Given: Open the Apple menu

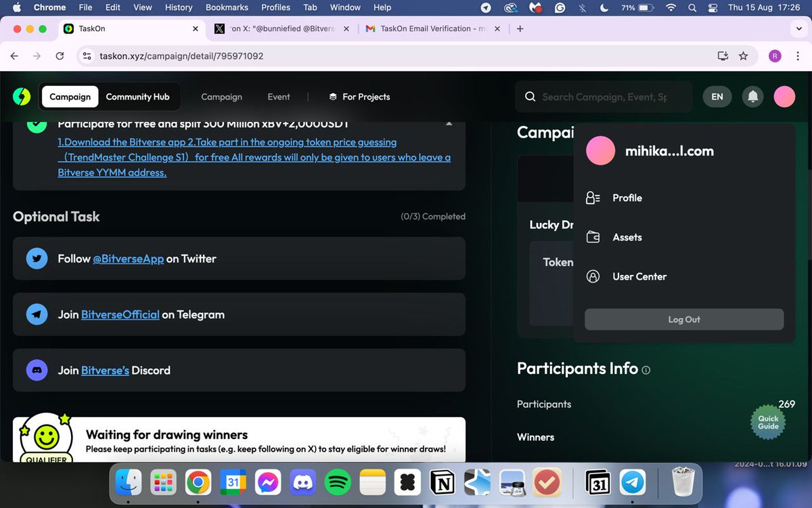Looking at the screenshot, I should coord(17,7).
